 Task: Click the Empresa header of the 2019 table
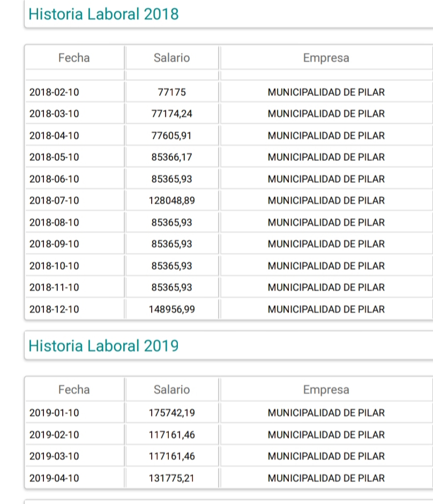click(326, 390)
